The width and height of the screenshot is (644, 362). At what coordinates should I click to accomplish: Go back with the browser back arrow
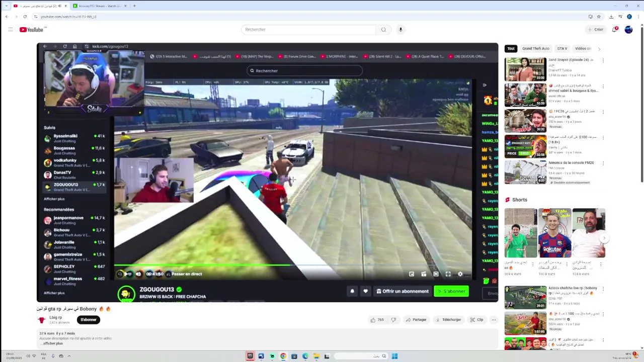coord(7,17)
